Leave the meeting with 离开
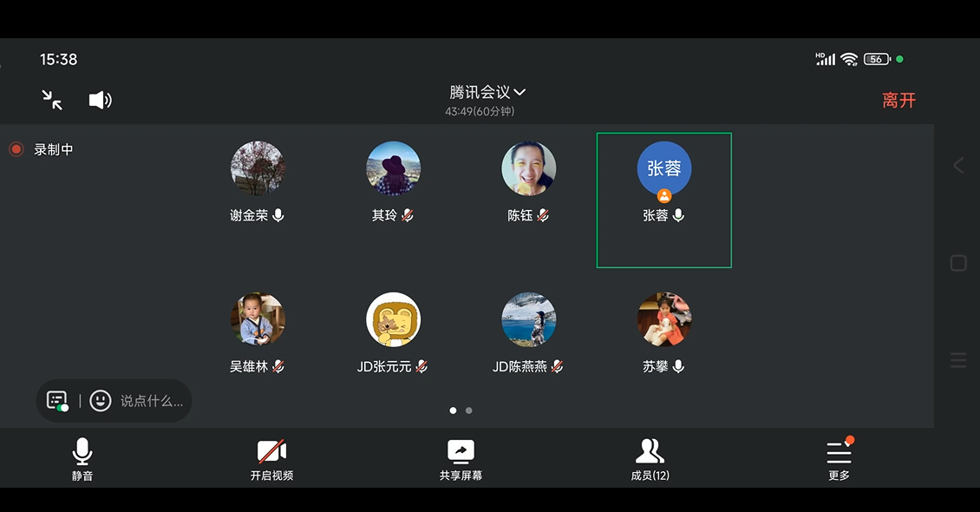980x512 pixels. click(898, 101)
